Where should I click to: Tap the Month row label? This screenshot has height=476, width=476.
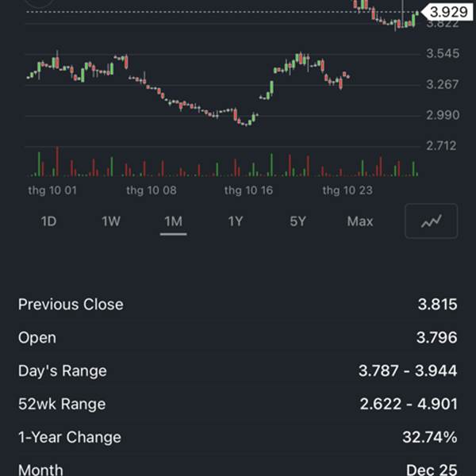[x=40, y=470]
